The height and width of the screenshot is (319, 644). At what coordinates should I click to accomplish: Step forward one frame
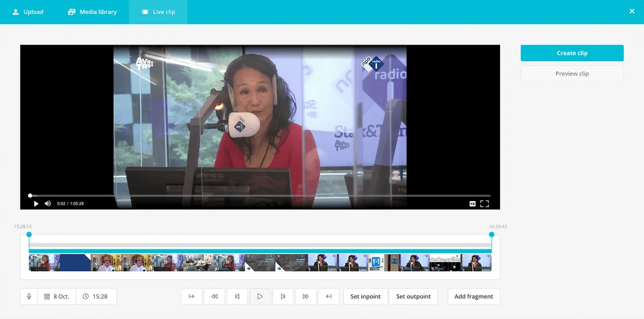tap(283, 296)
